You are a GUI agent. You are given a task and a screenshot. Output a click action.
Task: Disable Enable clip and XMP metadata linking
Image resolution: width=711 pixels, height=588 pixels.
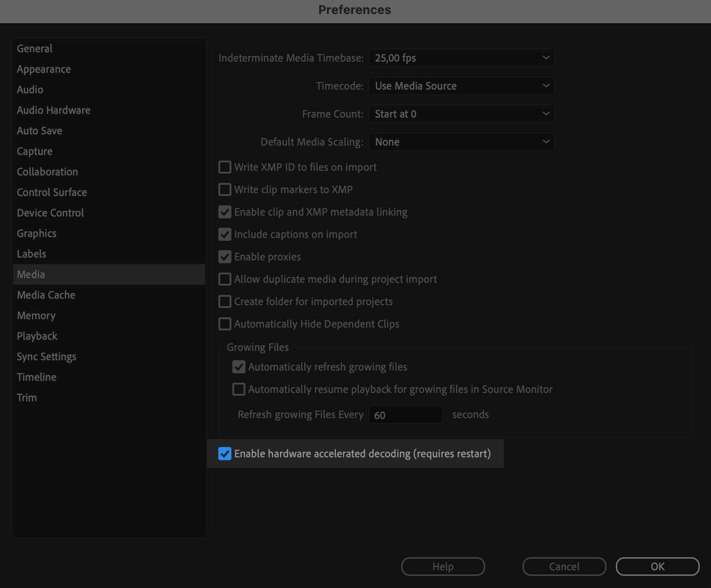[x=224, y=212]
